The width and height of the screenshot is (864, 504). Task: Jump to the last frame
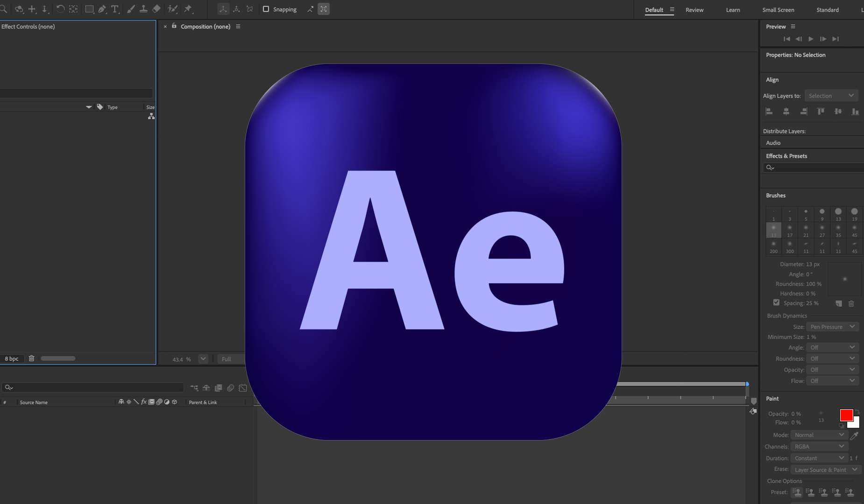(836, 39)
